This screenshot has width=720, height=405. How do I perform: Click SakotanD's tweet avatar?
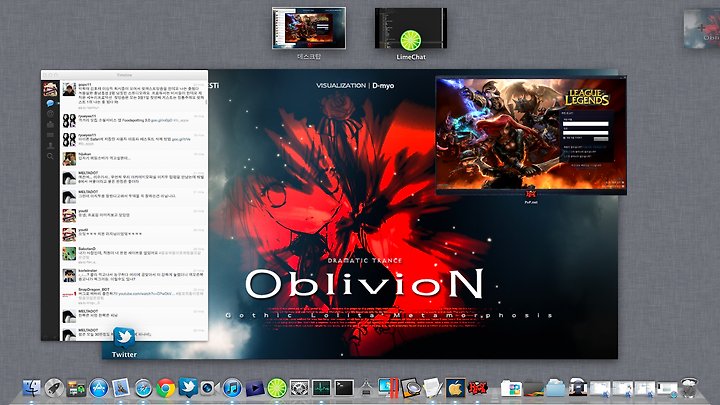(69, 253)
